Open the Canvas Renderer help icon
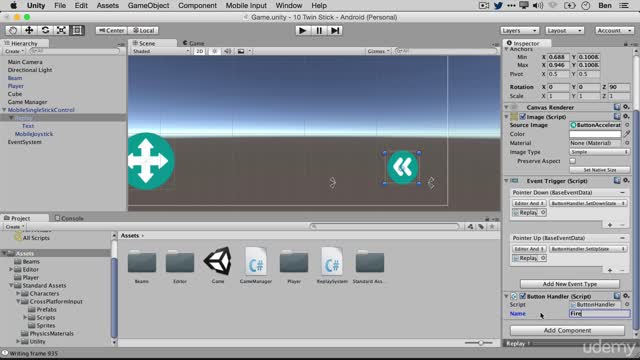The height and width of the screenshot is (360, 640). click(617, 107)
